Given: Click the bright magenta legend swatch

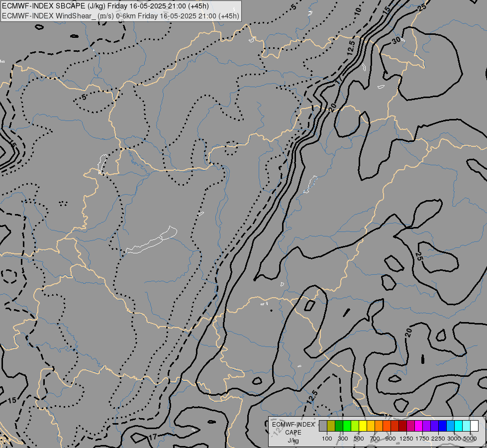Looking at the screenshot, I should (x=419, y=426).
